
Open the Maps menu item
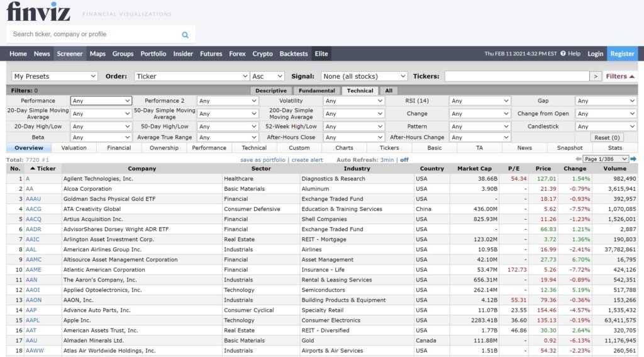(x=97, y=54)
